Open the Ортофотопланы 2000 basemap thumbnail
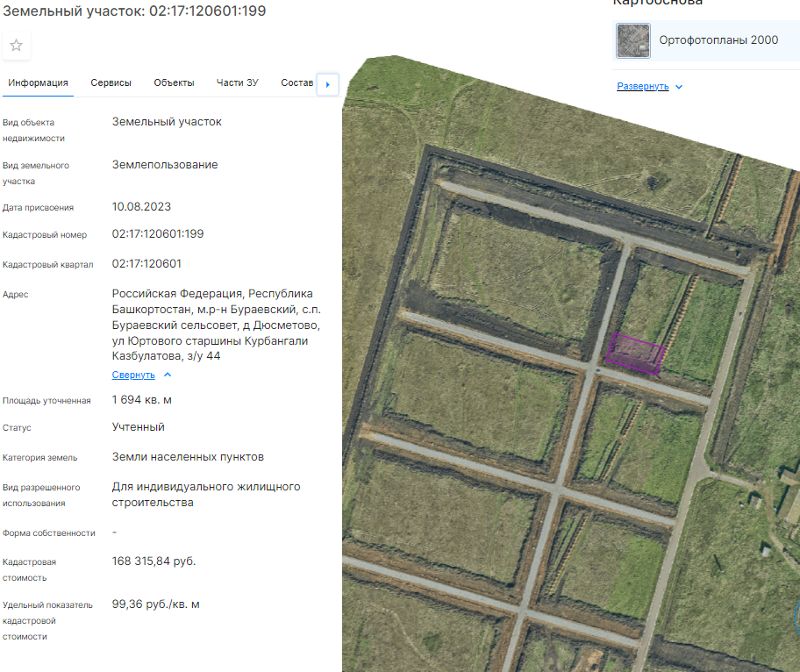800x672 pixels. [x=633, y=40]
